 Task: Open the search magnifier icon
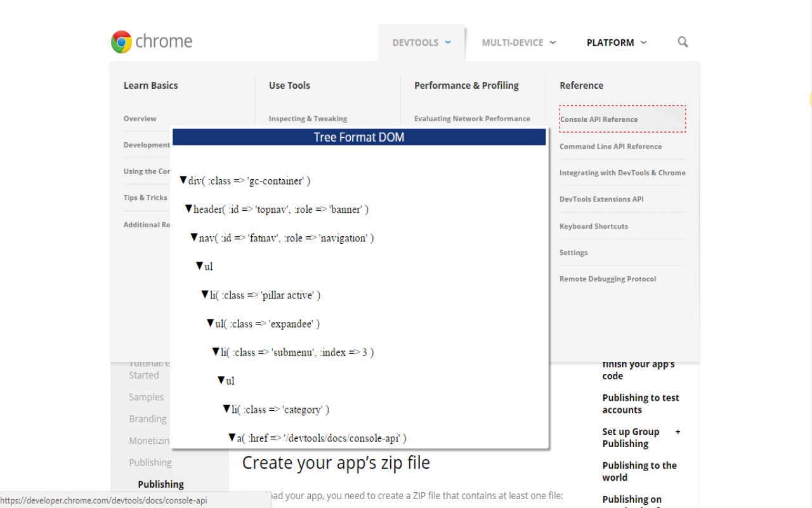coord(683,42)
